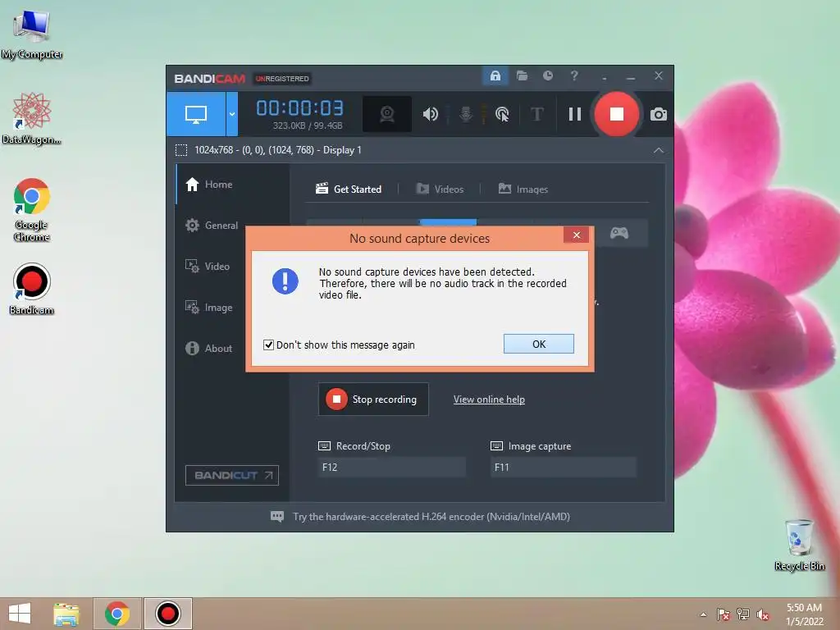This screenshot has height=630, width=840.
Task: Switch to the Videos tab
Action: pyautogui.click(x=440, y=189)
